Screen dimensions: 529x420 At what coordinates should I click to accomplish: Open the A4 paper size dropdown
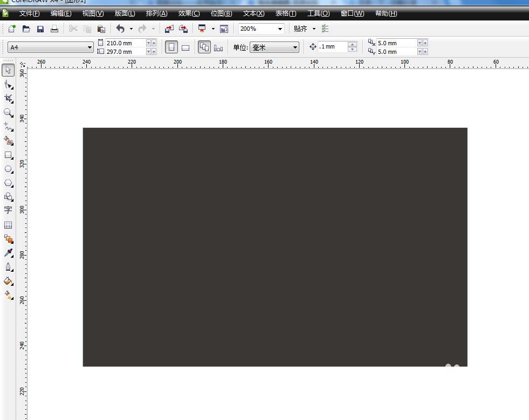pyautogui.click(x=90, y=47)
